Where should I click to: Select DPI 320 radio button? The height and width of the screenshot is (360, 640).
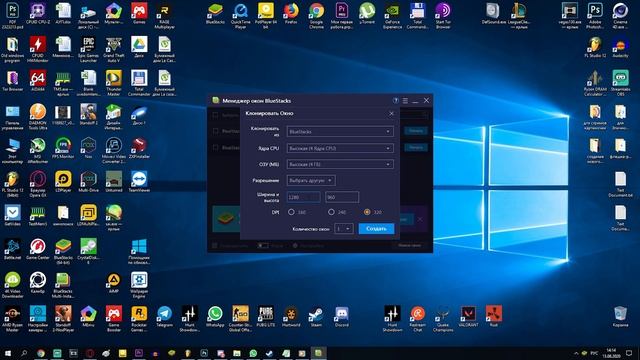367,212
